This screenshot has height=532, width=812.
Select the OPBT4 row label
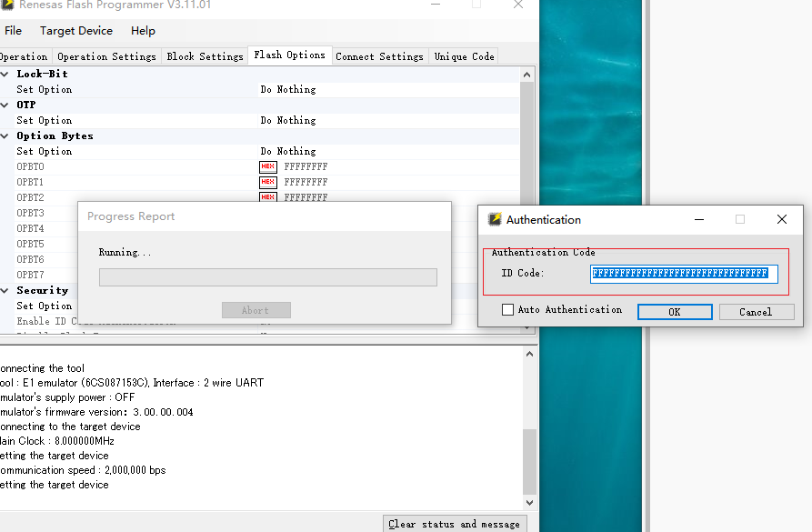pyautogui.click(x=31, y=228)
